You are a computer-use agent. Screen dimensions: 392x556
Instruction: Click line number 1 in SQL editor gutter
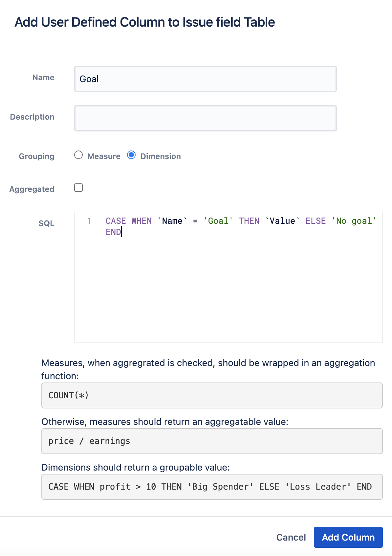pos(89,221)
